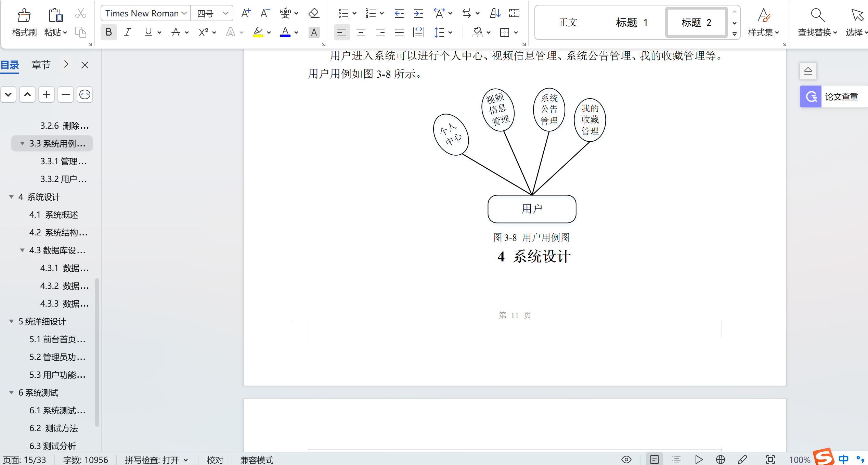Select left text alignment

(342, 33)
